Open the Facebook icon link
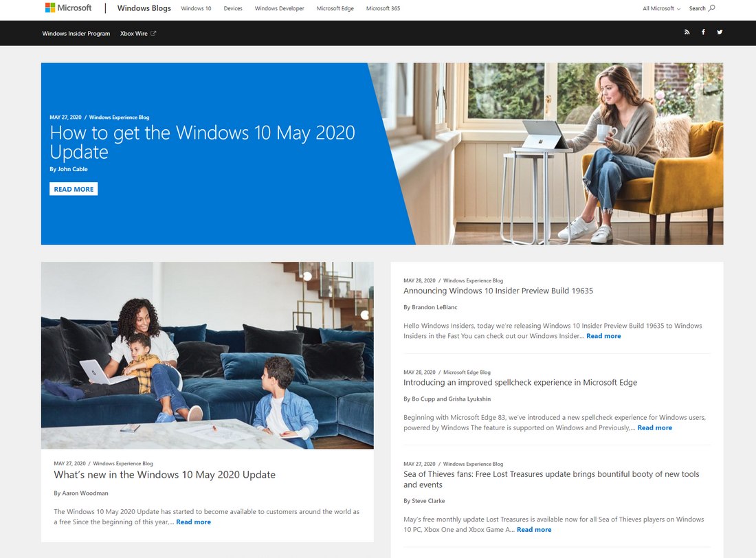 pos(704,32)
